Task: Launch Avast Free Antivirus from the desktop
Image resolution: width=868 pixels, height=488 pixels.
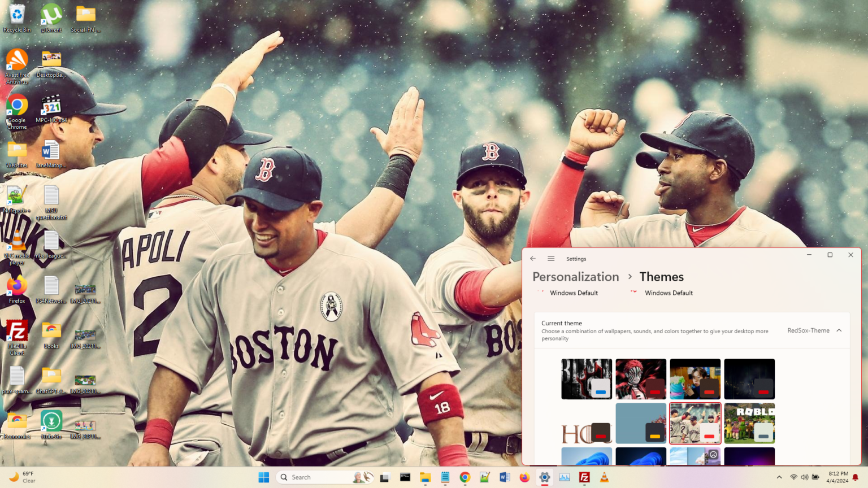Action: tap(17, 60)
